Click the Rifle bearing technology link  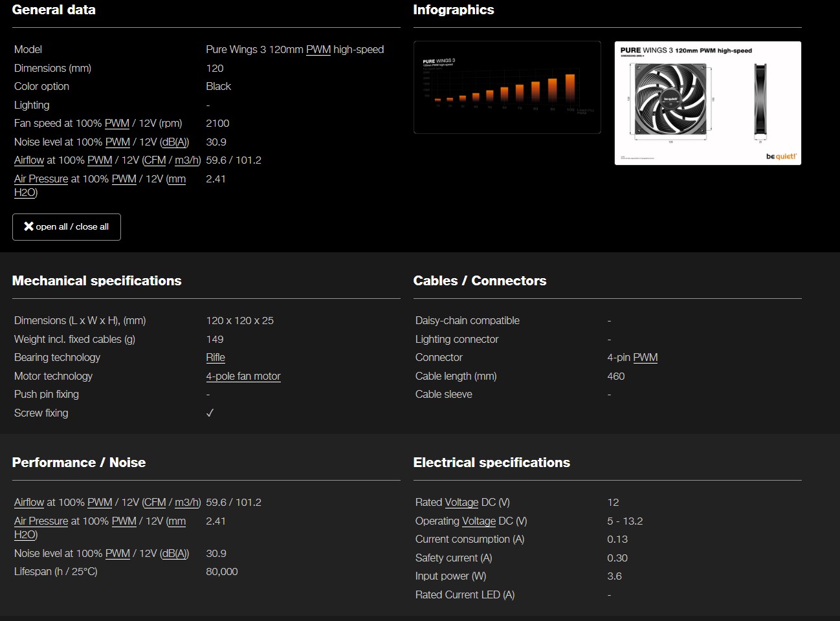[x=216, y=358]
